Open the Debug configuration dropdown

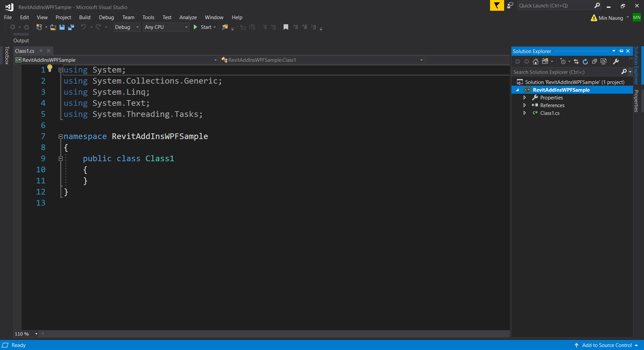click(x=126, y=27)
